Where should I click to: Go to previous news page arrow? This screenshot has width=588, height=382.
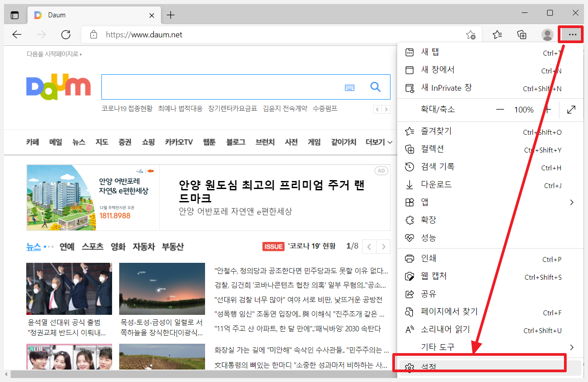pos(369,246)
